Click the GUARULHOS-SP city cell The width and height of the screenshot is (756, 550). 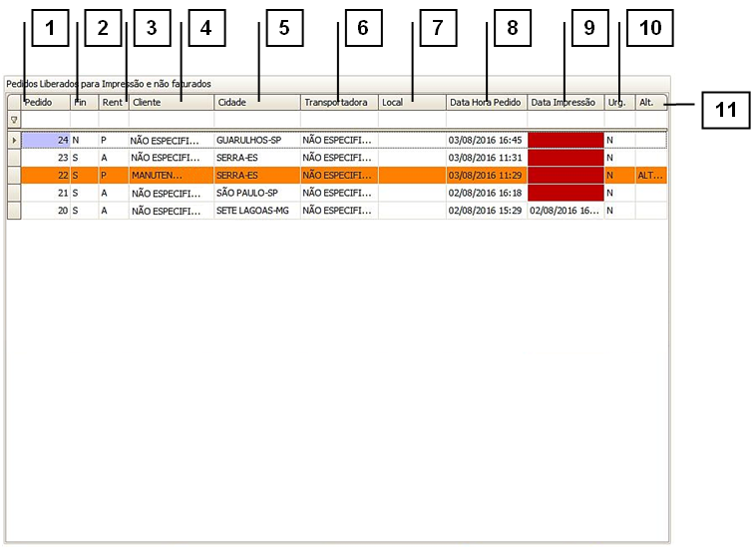pos(255,141)
